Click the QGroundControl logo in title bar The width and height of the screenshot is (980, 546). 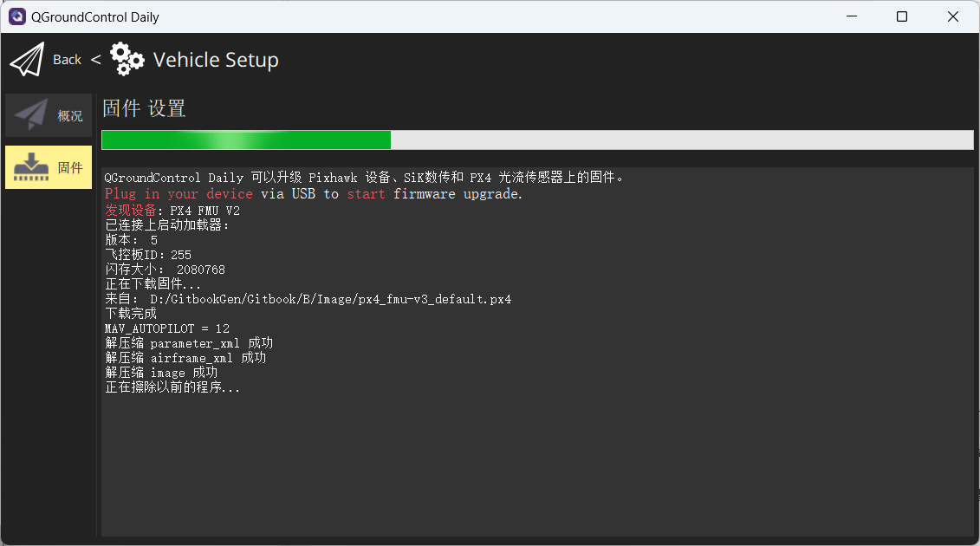pyautogui.click(x=17, y=16)
